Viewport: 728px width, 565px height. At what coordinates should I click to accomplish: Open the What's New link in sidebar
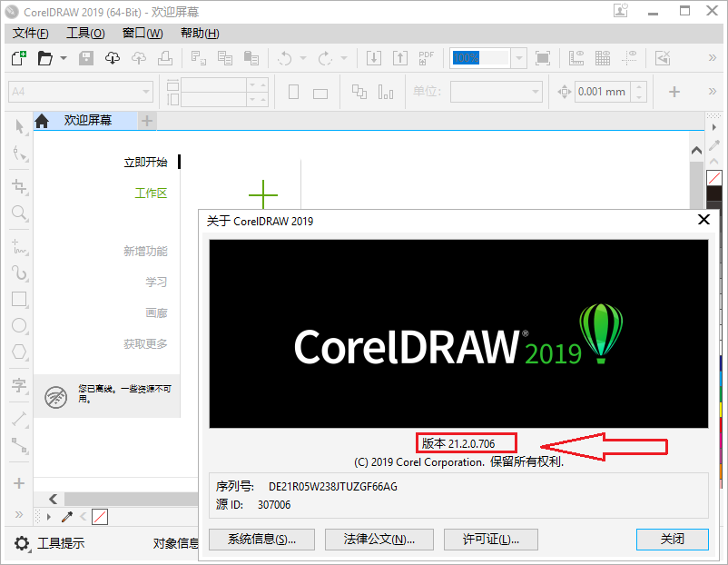(145, 251)
